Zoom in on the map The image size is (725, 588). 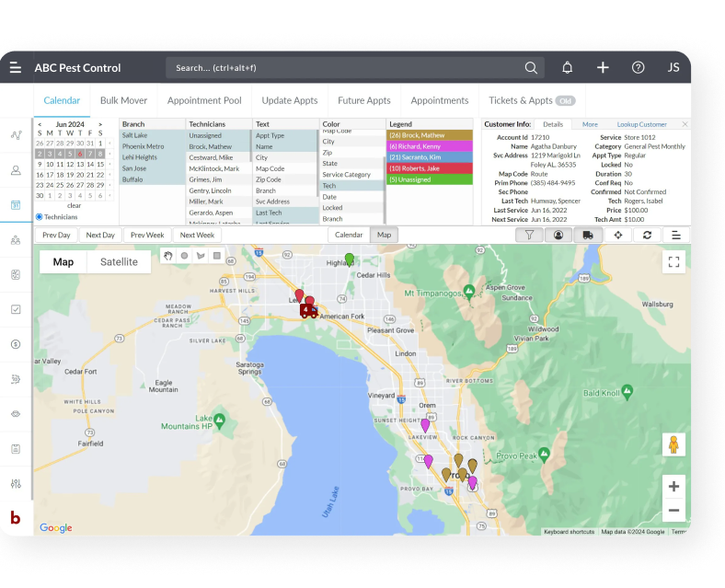pyautogui.click(x=673, y=486)
